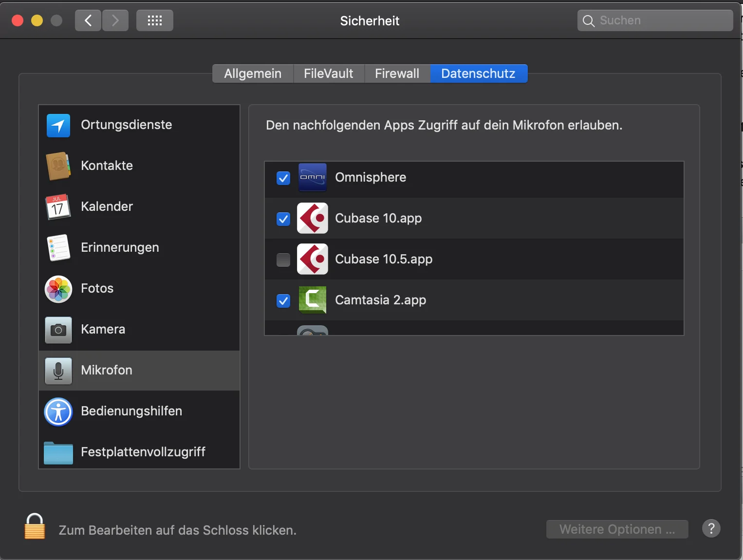Enable microphone access for Cubase 10.5.app
The width and height of the screenshot is (743, 560).
[x=283, y=260]
